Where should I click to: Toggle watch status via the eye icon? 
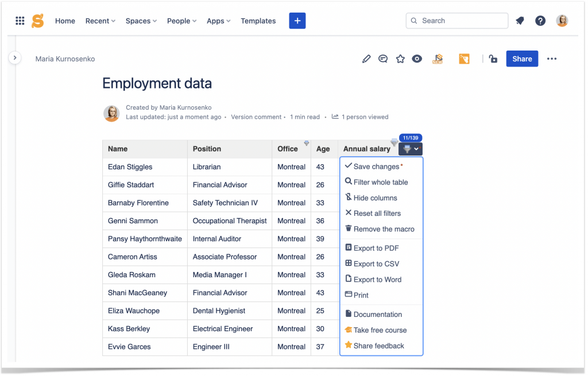click(417, 59)
